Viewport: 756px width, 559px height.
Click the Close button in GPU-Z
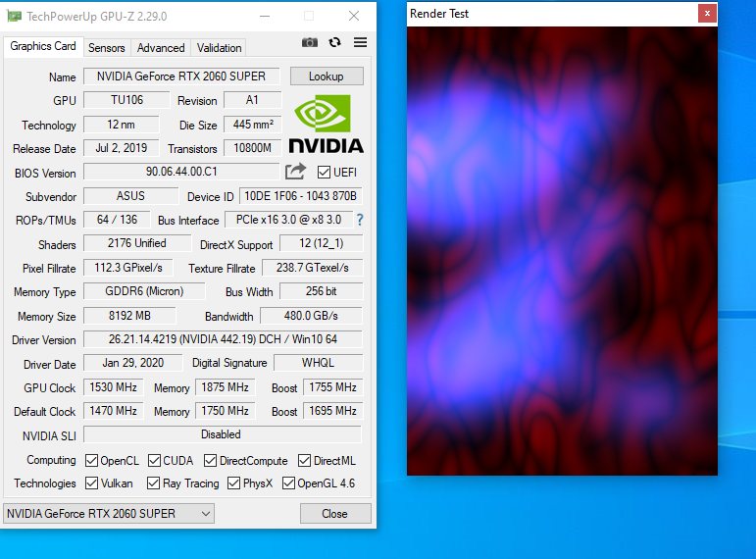[x=335, y=514]
